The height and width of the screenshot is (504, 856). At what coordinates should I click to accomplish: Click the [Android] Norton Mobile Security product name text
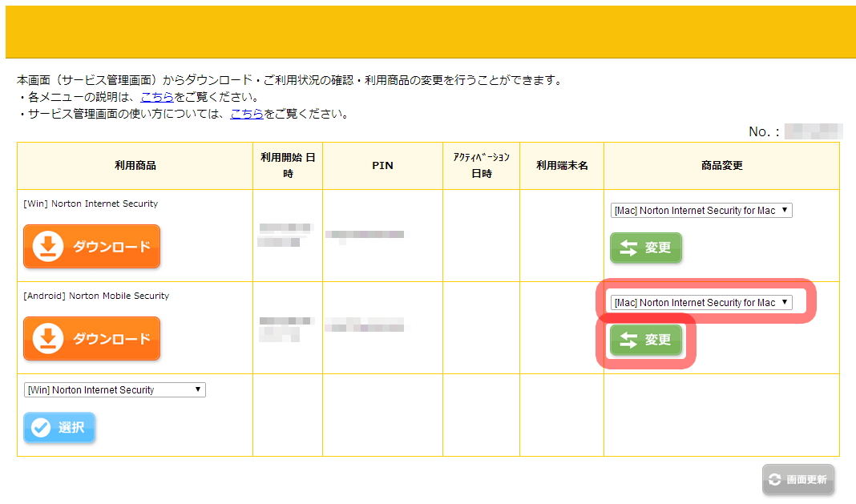point(96,296)
